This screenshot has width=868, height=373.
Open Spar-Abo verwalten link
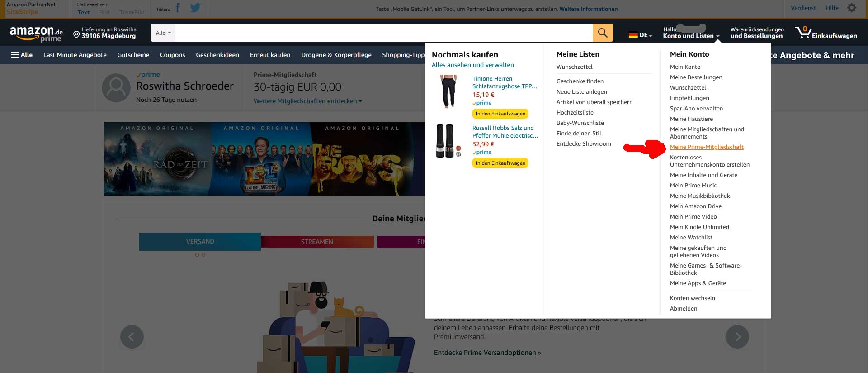696,108
